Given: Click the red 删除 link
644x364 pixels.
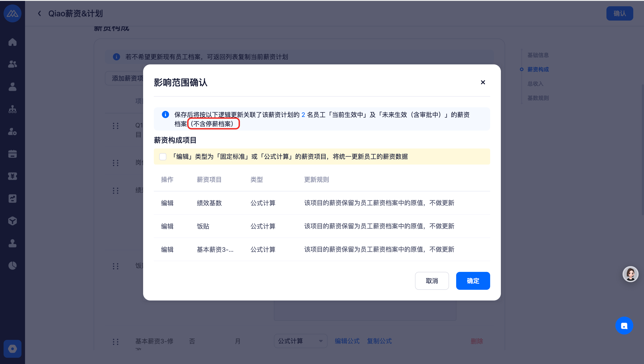Looking at the screenshot, I should pos(477,341).
